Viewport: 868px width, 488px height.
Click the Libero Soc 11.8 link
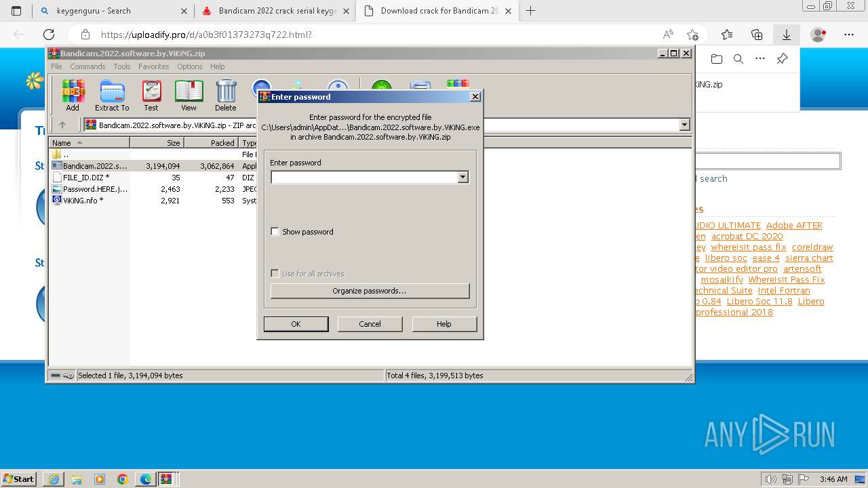(759, 302)
